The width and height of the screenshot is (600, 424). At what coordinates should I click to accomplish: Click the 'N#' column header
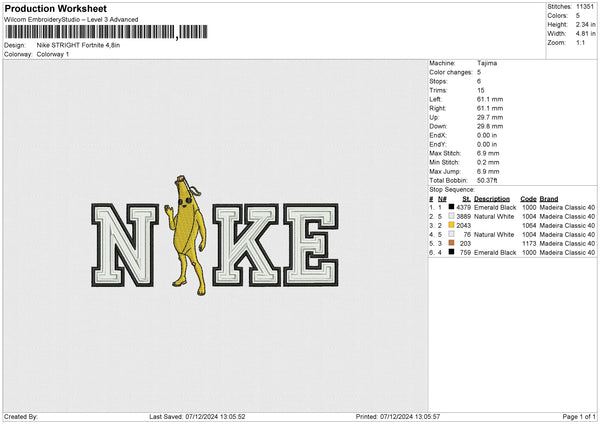tap(442, 199)
